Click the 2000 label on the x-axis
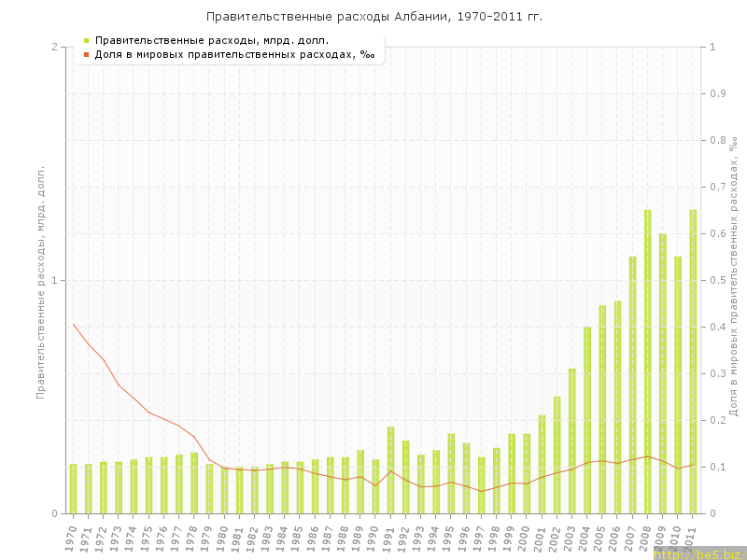The image size is (747, 560). pyautogui.click(x=525, y=539)
